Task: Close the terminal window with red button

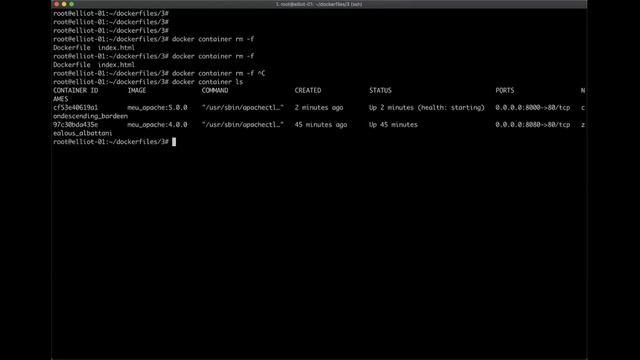Action: click(x=57, y=4)
